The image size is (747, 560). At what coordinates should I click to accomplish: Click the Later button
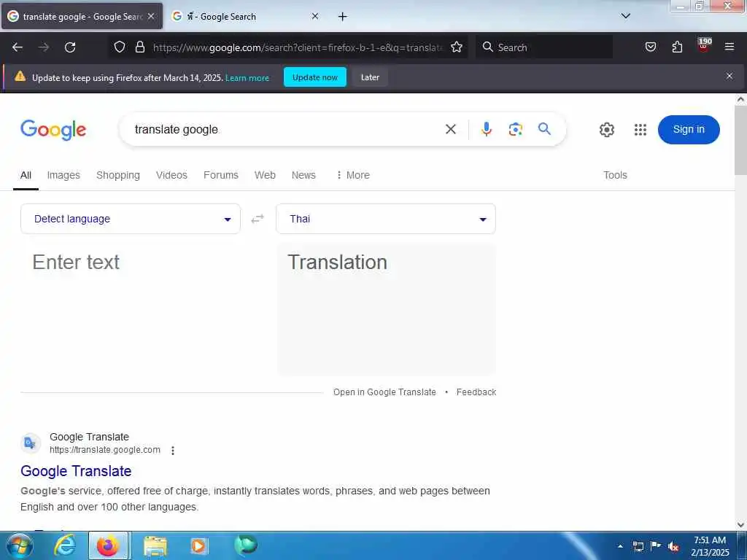click(x=370, y=77)
